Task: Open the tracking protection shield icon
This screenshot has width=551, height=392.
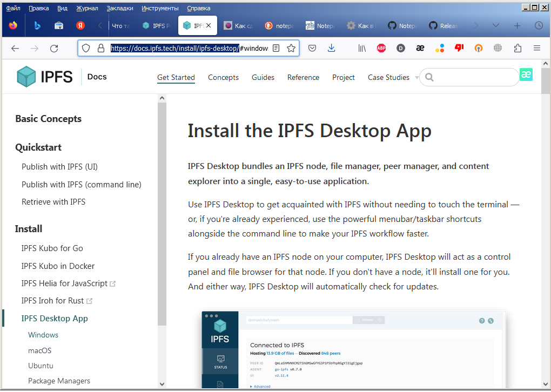Action: [86, 48]
